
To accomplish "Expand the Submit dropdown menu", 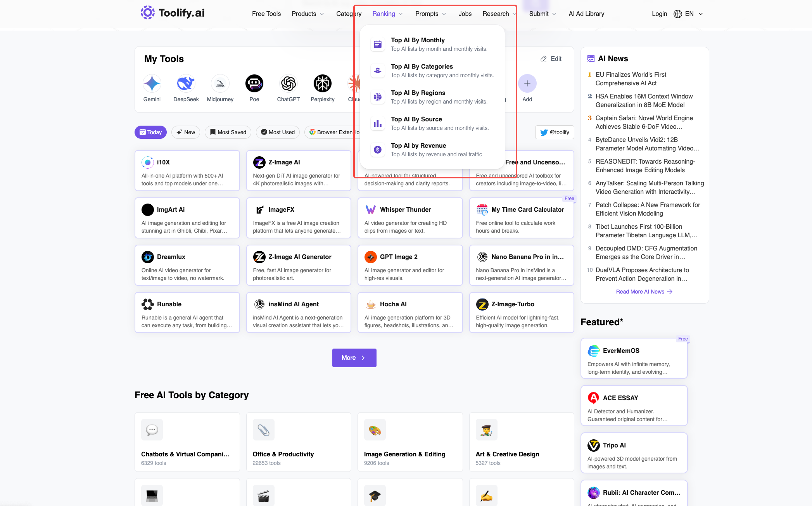I will pyautogui.click(x=543, y=14).
